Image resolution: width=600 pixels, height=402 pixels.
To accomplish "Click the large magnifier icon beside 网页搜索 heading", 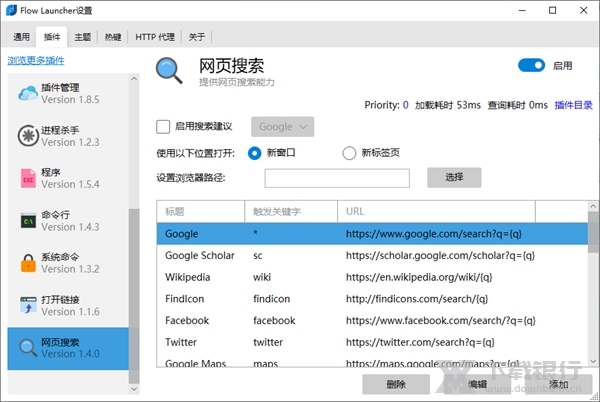I will (x=169, y=70).
